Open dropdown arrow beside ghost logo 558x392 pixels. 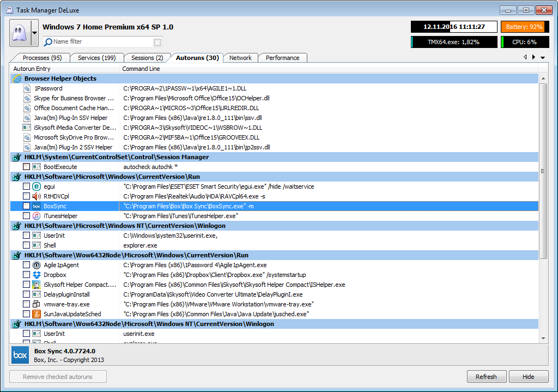click(35, 33)
